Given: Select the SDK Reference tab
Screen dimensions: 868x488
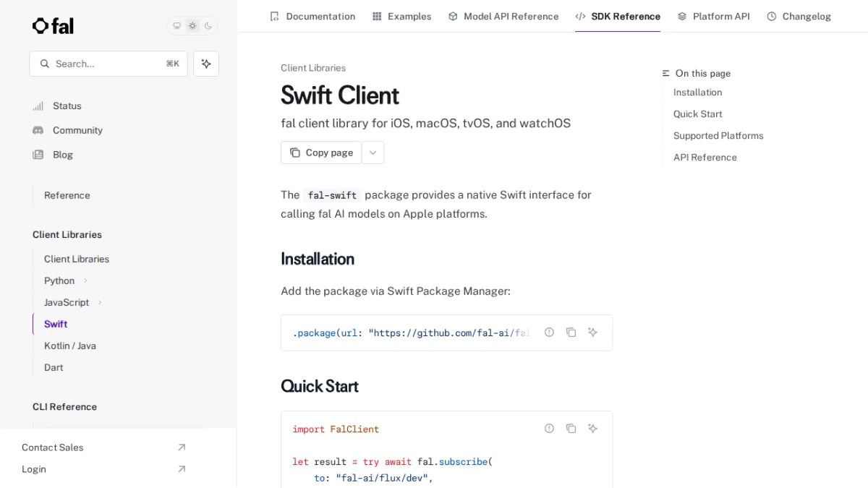Looking at the screenshot, I should coord(618,16).
